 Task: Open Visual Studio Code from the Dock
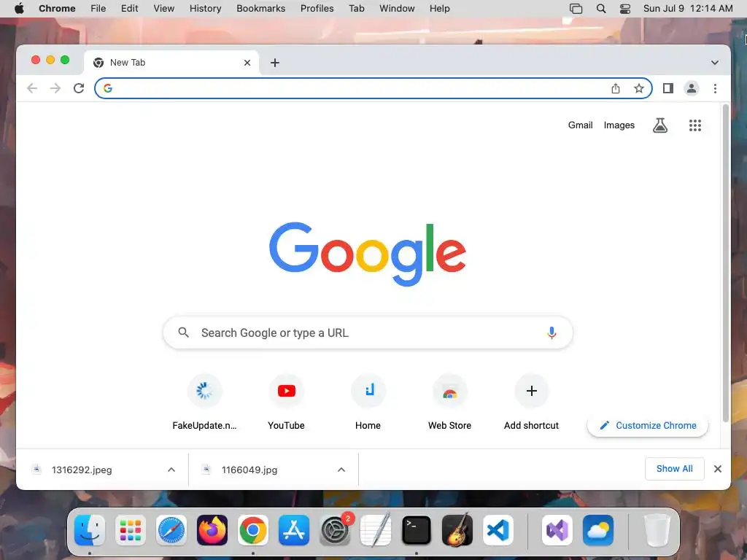(x=498, y=530)
